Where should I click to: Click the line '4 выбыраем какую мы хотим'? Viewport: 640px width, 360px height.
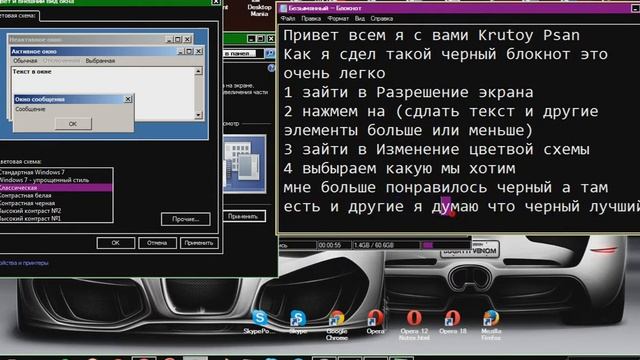click(399, 168)
